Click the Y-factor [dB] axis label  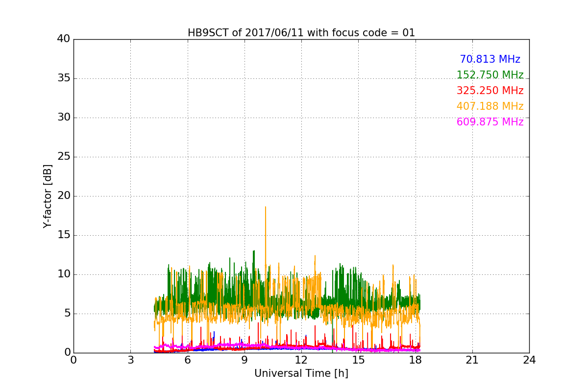coord(48,196)
